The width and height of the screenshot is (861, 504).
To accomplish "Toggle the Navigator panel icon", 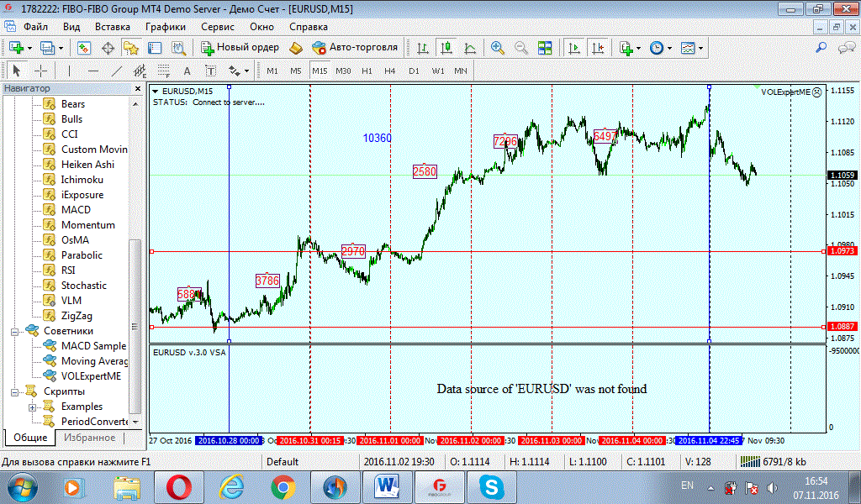I will pyautogui.click(x=130, y=48).
